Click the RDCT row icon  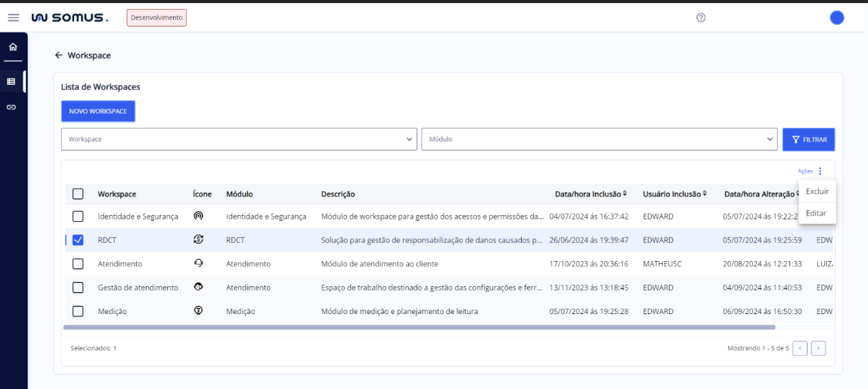pyautogui.click(x=198, y=240)
